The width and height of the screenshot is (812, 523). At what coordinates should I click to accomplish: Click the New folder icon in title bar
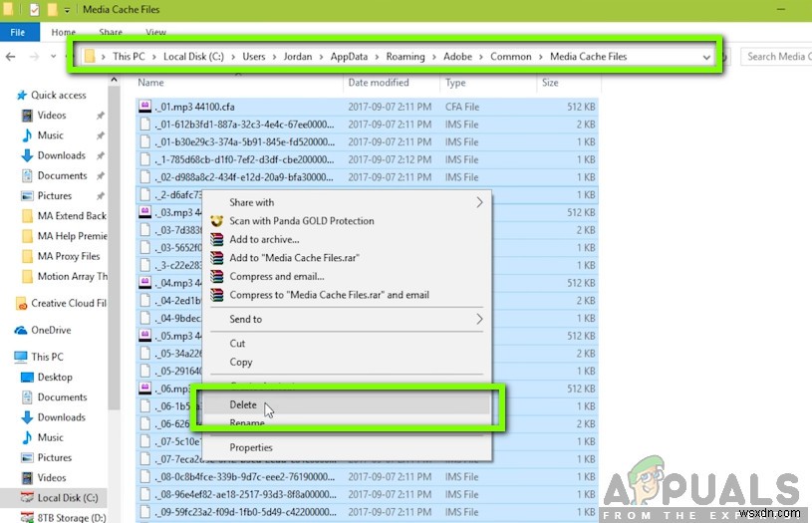52,10
